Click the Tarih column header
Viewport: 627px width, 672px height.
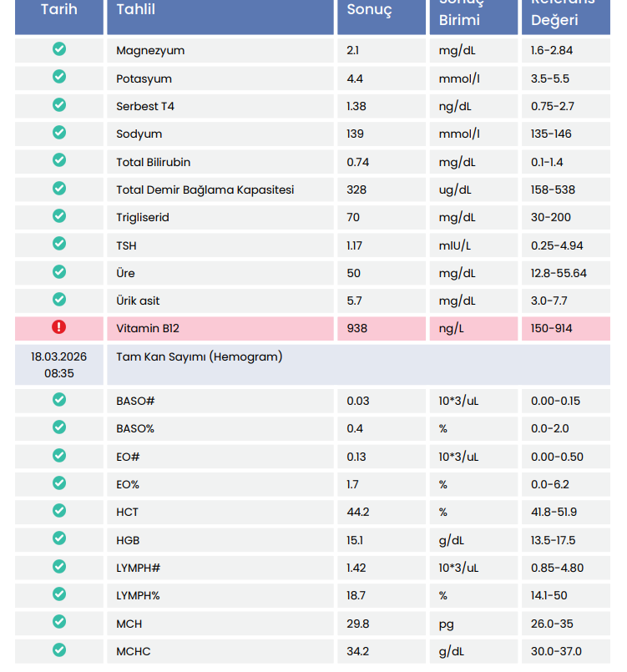(59, 10)
